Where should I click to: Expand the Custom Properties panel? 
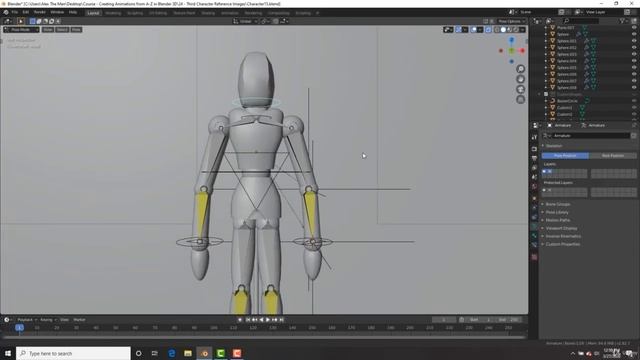pyautogui.click(x=562, y=244)
